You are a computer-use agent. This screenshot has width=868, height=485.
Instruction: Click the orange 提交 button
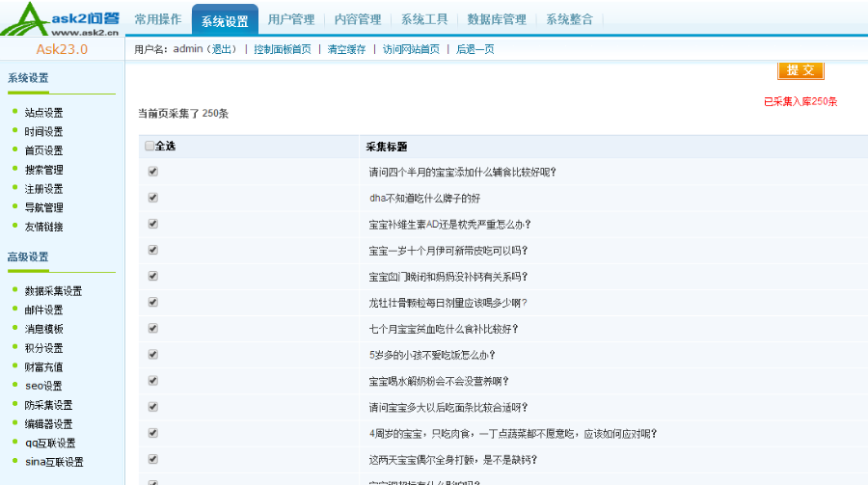click(800, 70)
